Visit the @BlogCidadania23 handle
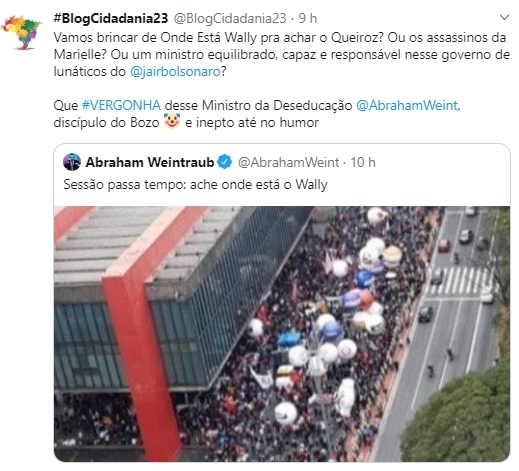The image size is (519, 471). tap(230, 18)
